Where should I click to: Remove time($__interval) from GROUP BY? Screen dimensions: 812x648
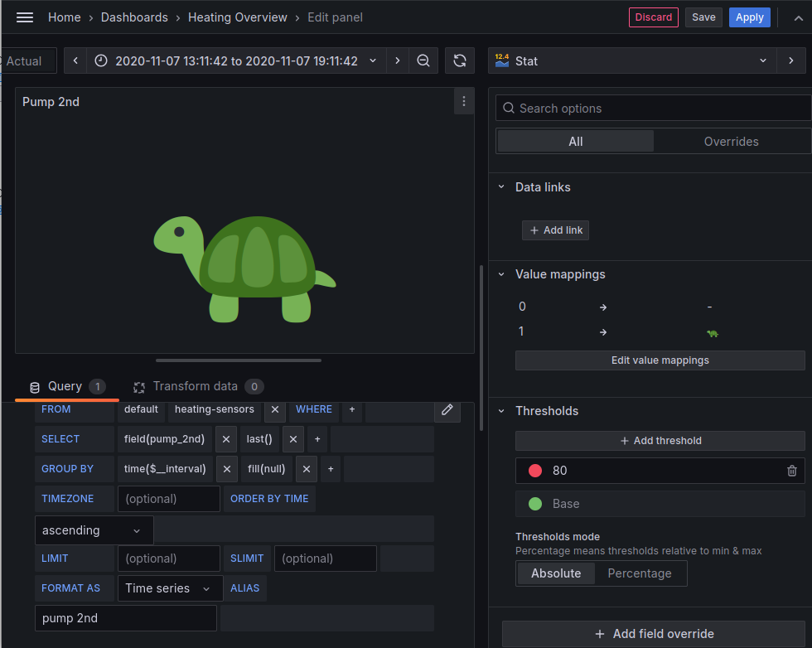pos(227,469)
